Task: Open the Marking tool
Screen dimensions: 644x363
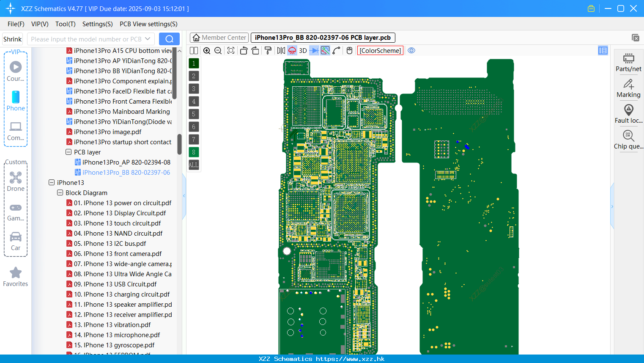Action: (628, 88)
